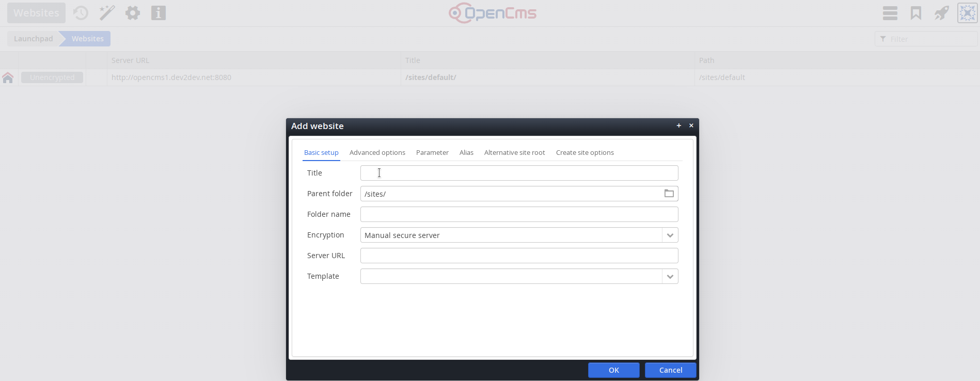The image size is (980, 381).
Task: Click the magic wand add-site icon
Action: [x=107, y=13]
